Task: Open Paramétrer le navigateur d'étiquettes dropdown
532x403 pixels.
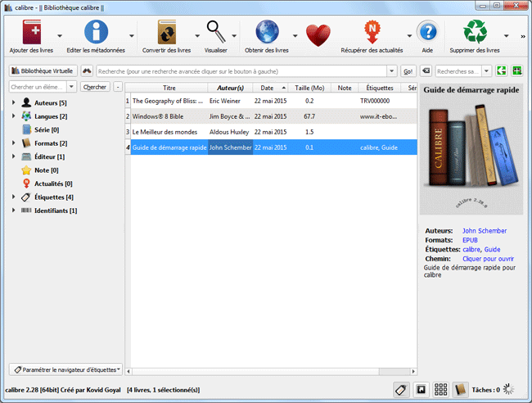Action: [66, 369]
